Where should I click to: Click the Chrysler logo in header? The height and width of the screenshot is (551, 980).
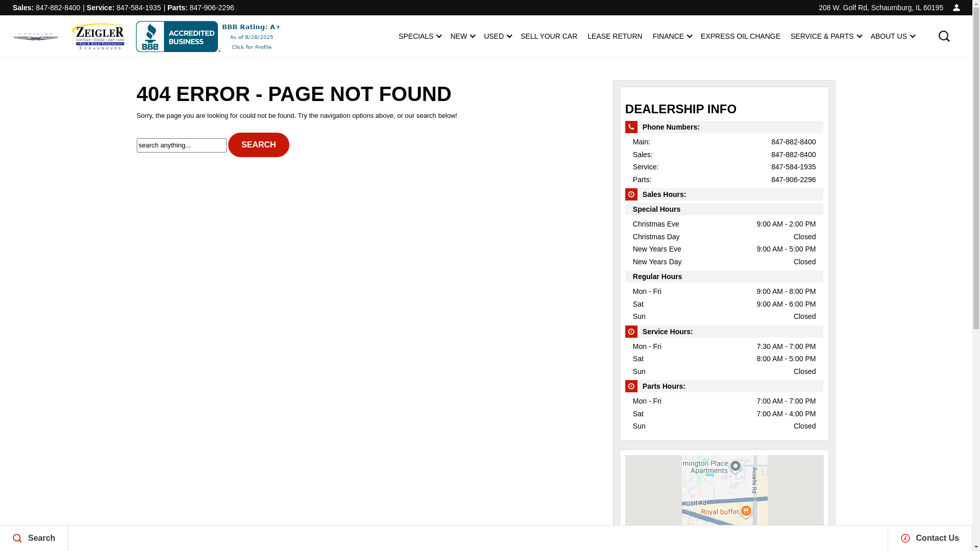point(36,37)
